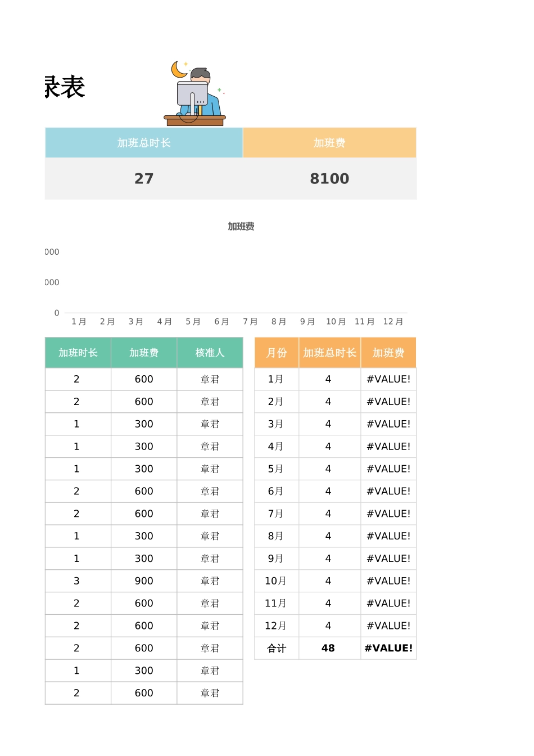
Task: Click the 12月 label on chart axis
Action: [x=393, y=322]
